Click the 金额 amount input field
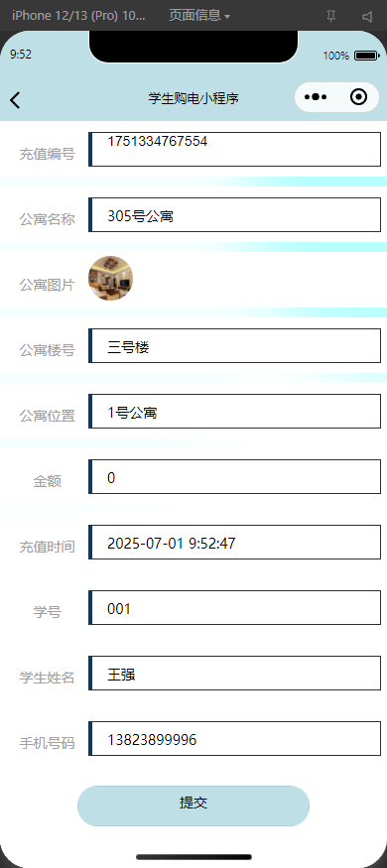 [x=235, y=476]
